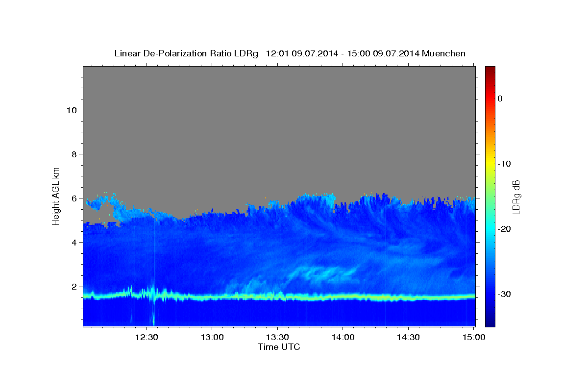Screen dimensions: 588x392
Task: Click the height tick label 8
Action: 73,154
